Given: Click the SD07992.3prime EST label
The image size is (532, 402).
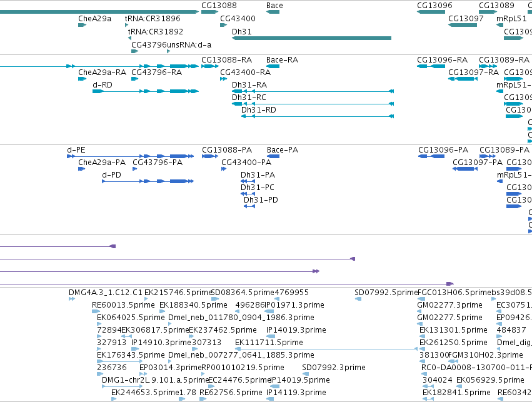Looking at the screenshot, I should 334,368.
